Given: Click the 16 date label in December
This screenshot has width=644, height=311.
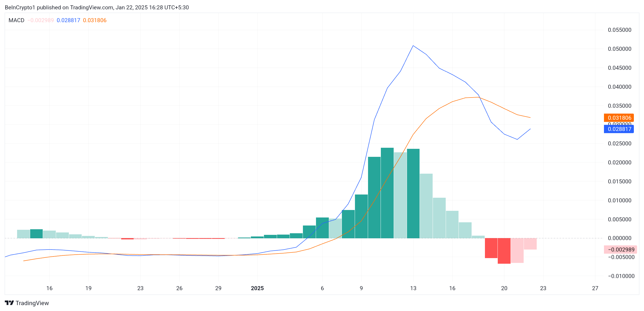Looking at the screenshot, I should click(49, 288).
